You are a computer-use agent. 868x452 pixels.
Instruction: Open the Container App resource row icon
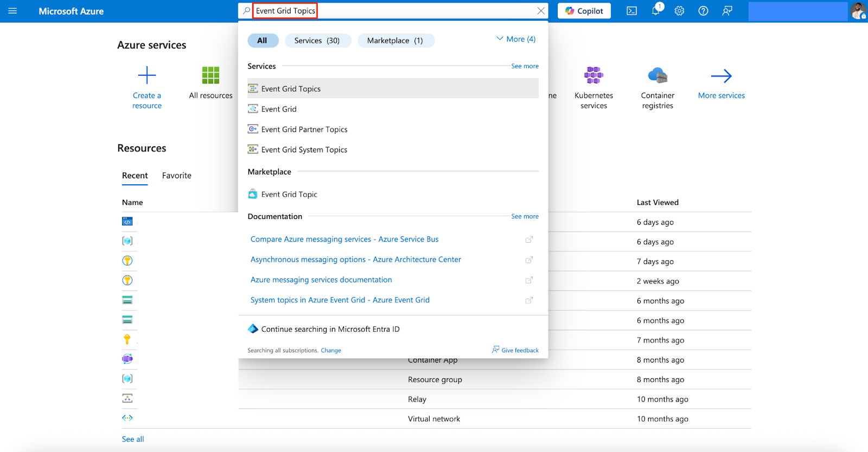coord(127,359)
